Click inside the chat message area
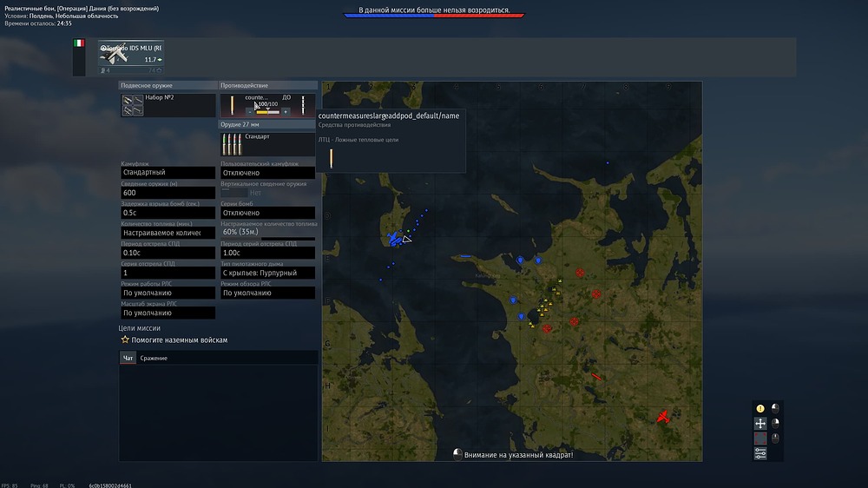The width and height of the screenshot is (868, 488). [x=219, y=412]
